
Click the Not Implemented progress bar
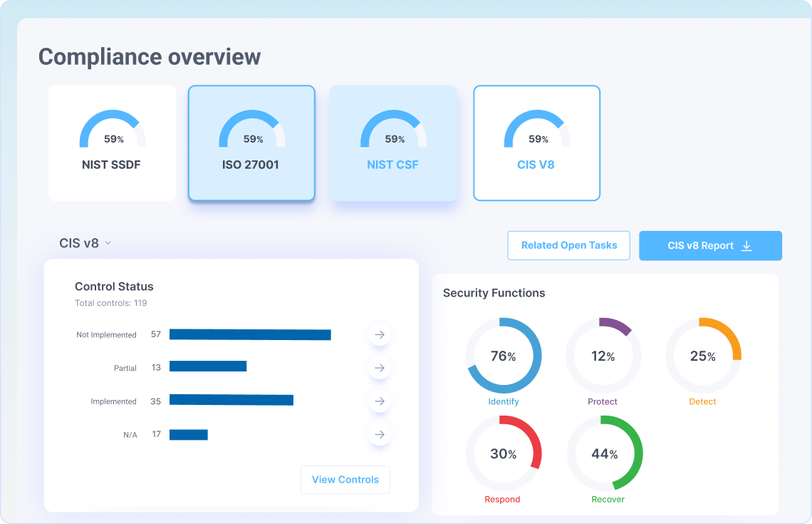(x=250, y=334)
